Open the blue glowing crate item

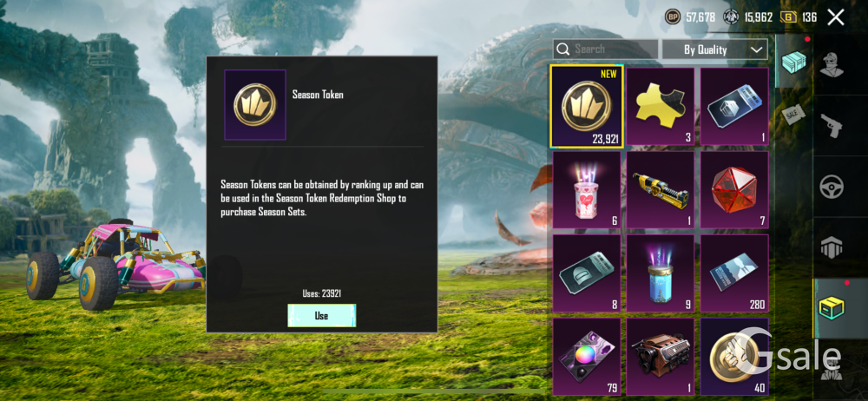tap(661, 273)
